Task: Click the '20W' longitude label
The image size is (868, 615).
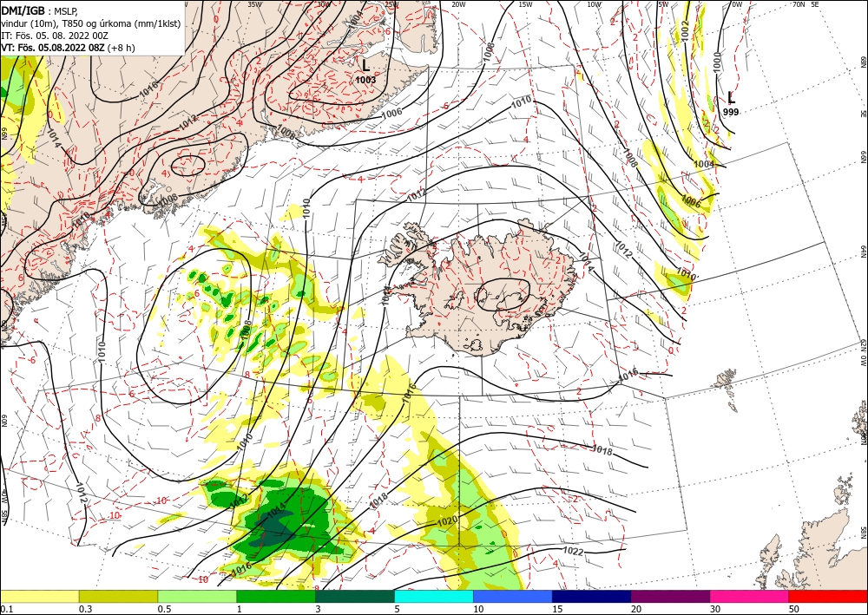Action: pyautogui.click(x=458, y=4)
